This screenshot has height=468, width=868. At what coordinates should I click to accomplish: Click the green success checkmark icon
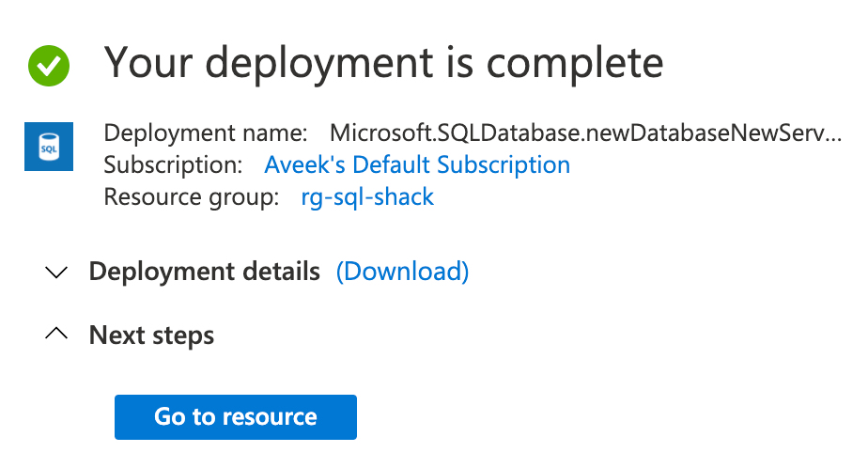[49, 65]
